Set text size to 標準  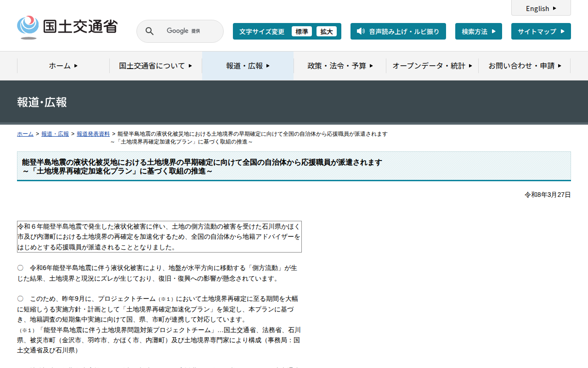302,31
